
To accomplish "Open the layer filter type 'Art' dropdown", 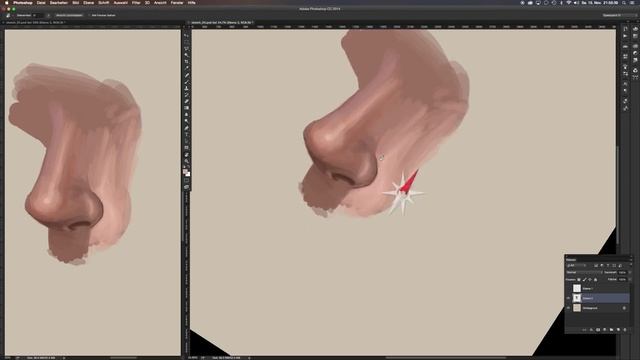I will click(x=577, y=266).
